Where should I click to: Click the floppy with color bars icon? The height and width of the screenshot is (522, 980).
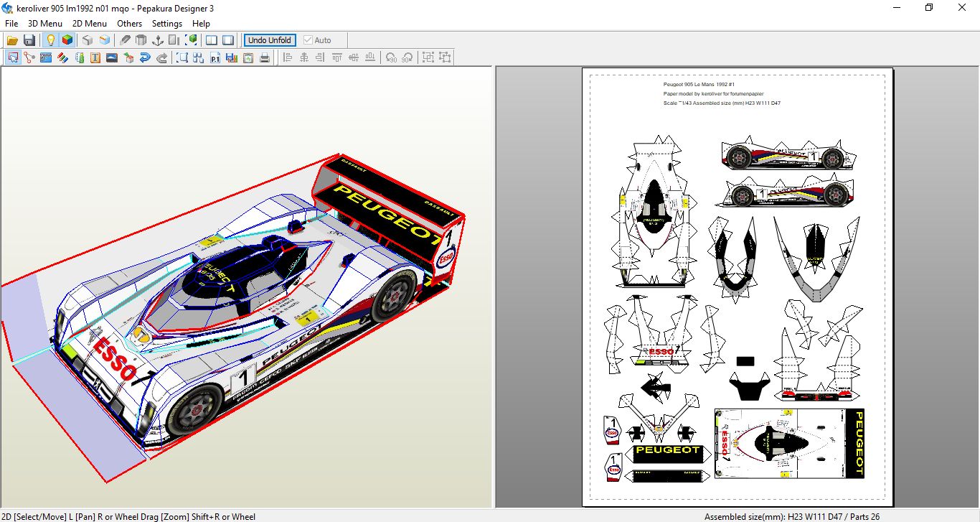pos(232,57)
